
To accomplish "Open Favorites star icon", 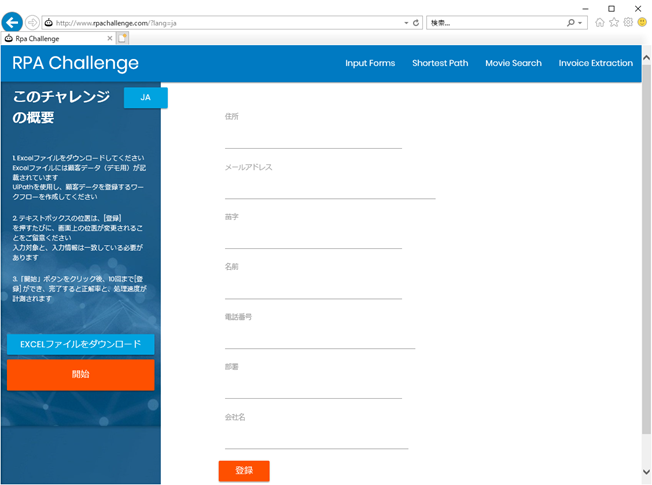I will [614, 22].
